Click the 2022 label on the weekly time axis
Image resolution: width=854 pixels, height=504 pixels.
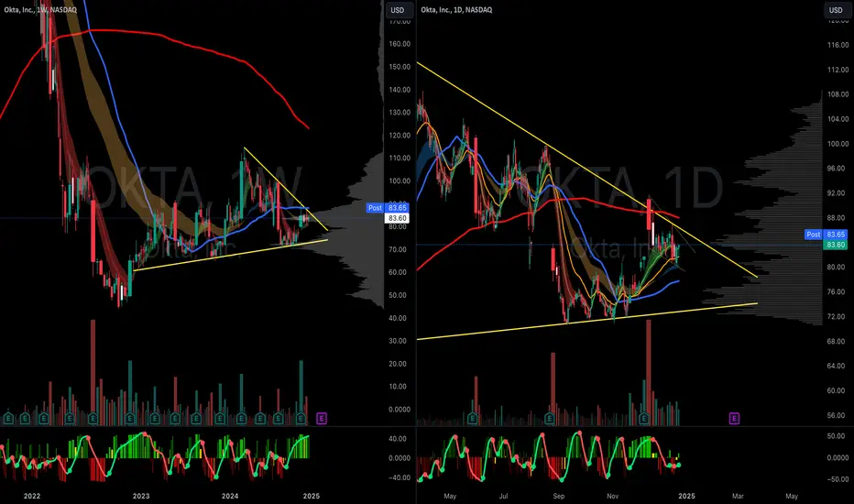click(32, 496)
